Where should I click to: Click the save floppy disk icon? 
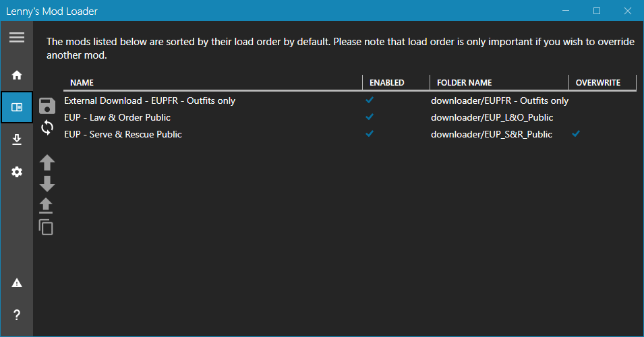pos(47,105)
